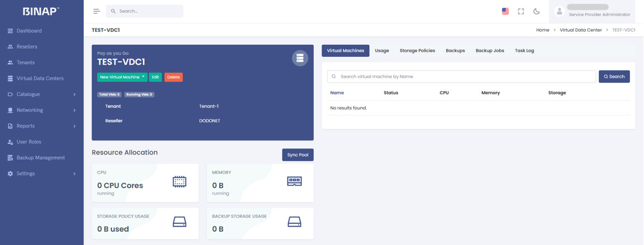Expand the Settings sidebar menu

[42, 174]
